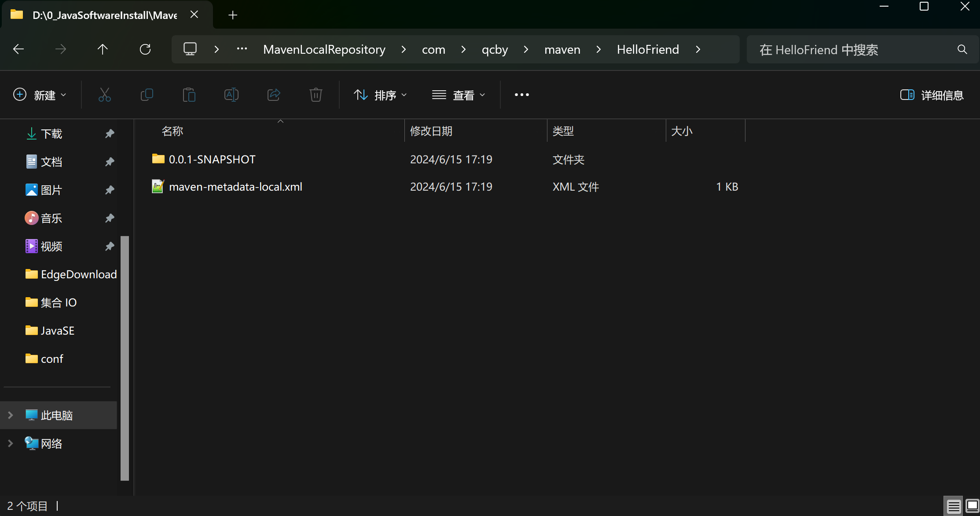
Task: Close the D:\0_JavaSoftwareInstall tab
Action: click(x=194, y=15)
